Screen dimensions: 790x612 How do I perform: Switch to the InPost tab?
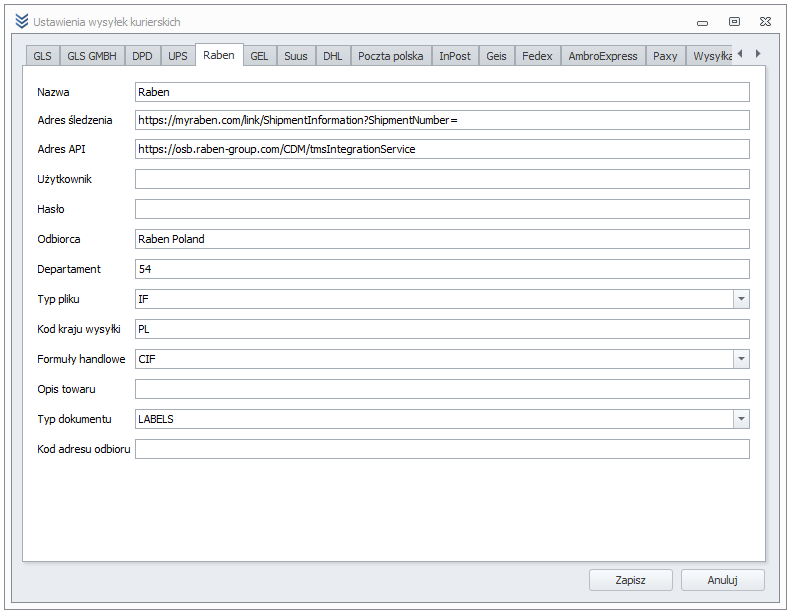(455, 56)
